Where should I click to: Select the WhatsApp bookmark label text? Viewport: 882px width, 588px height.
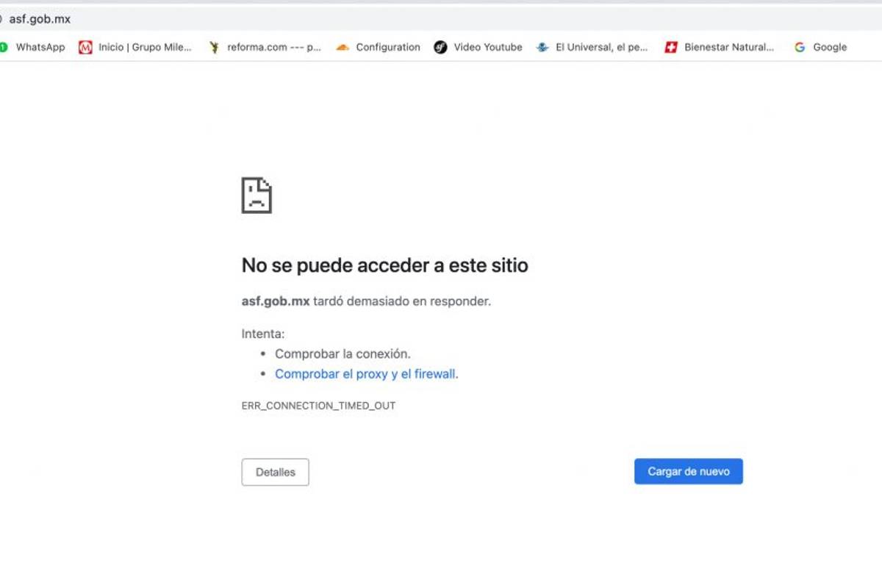click(x=40, y=47)
